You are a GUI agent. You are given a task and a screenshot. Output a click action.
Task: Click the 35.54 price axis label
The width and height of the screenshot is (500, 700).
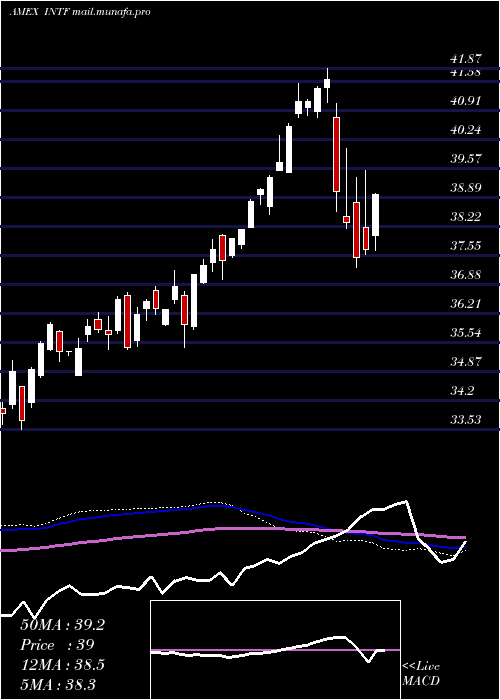coord(465,333)
